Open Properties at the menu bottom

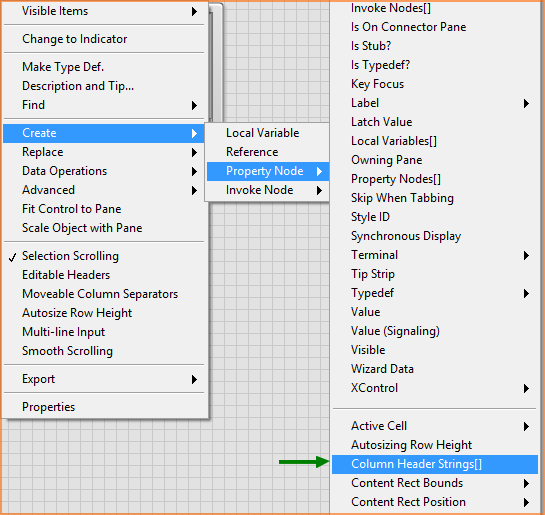tap(104, 407)
